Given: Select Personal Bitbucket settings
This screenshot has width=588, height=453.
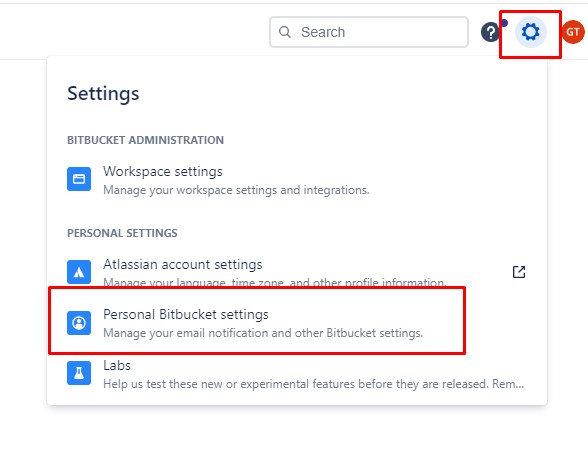Looking at the screenshot, I should [x=257, y=323].
